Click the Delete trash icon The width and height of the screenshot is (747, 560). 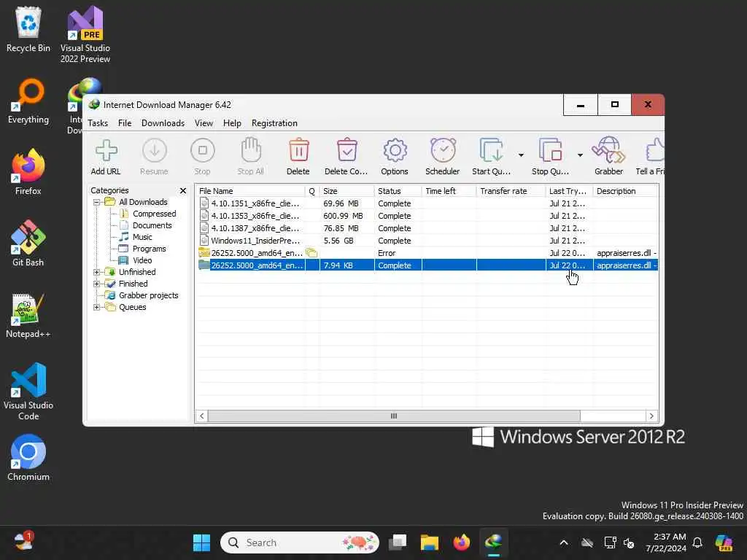298,150
